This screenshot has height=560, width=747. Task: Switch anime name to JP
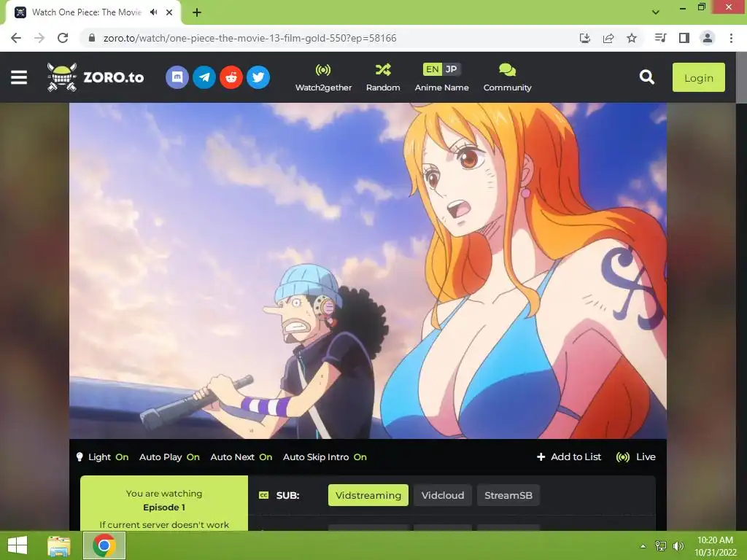pyautogui.click(x=451, y=69)
